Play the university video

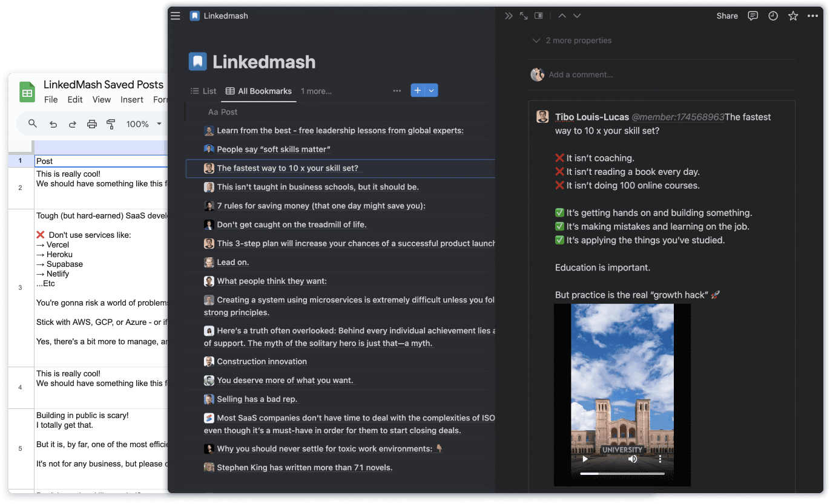[x=585, y=459]
